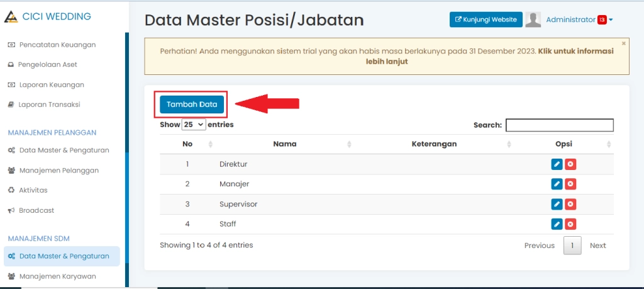Open Data Master & Pengaturan under Manajemen Pelanggan

58,150
